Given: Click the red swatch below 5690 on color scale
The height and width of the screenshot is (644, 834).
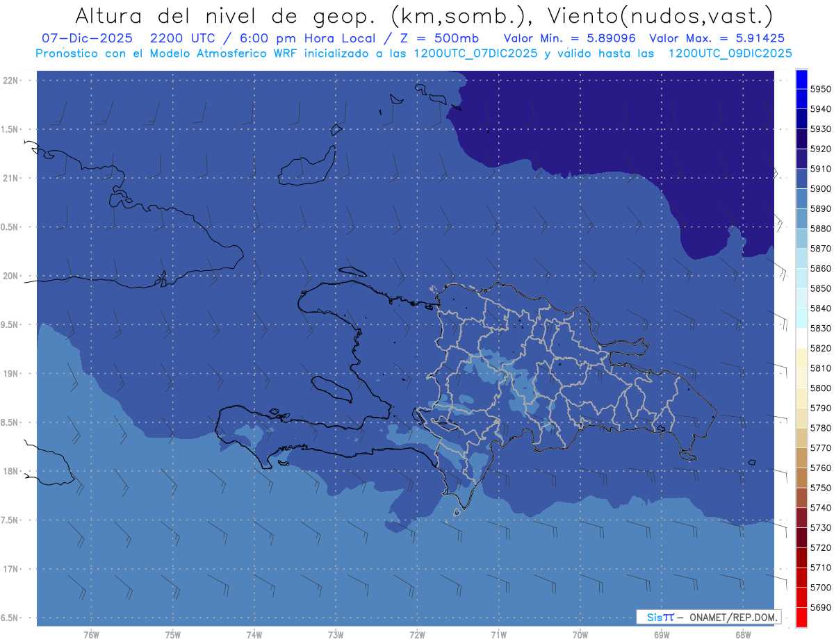Looking at the screenshot, I should 801,617.
